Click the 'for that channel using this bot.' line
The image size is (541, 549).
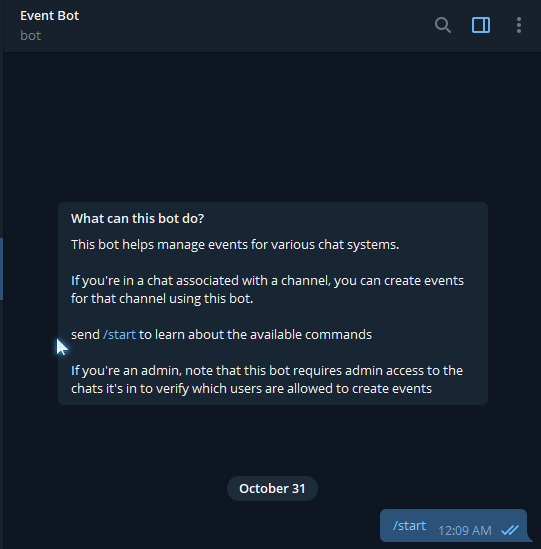(162, 299)
